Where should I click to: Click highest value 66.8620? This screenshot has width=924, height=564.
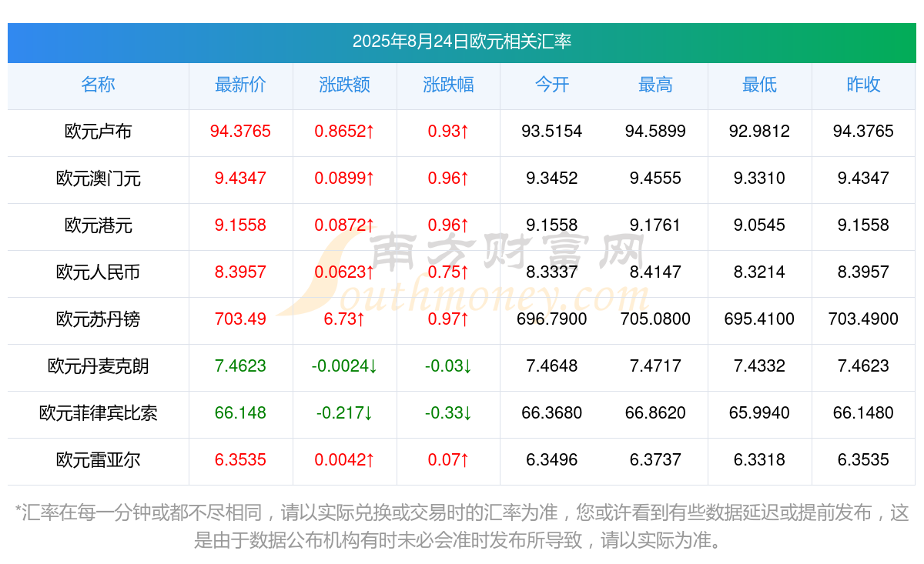[x=655, y=413]
